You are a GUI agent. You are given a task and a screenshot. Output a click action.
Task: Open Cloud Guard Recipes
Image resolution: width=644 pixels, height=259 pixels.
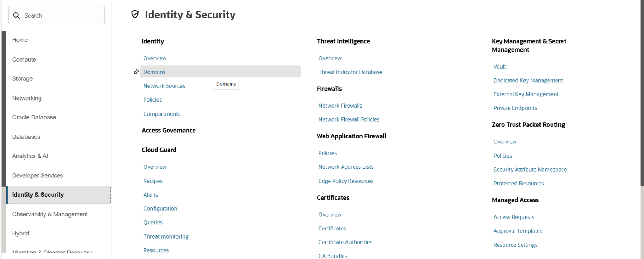[153, 181]
